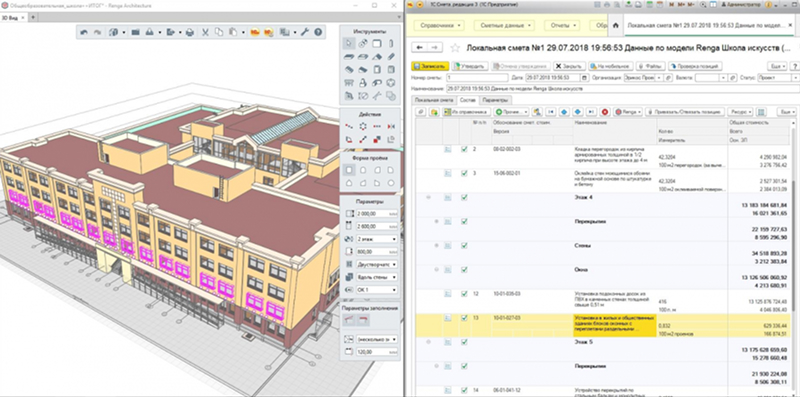Viewport: 800px width, 397px height.
Task: Open the Справочники dropdown menu
Action: (439, 25)
